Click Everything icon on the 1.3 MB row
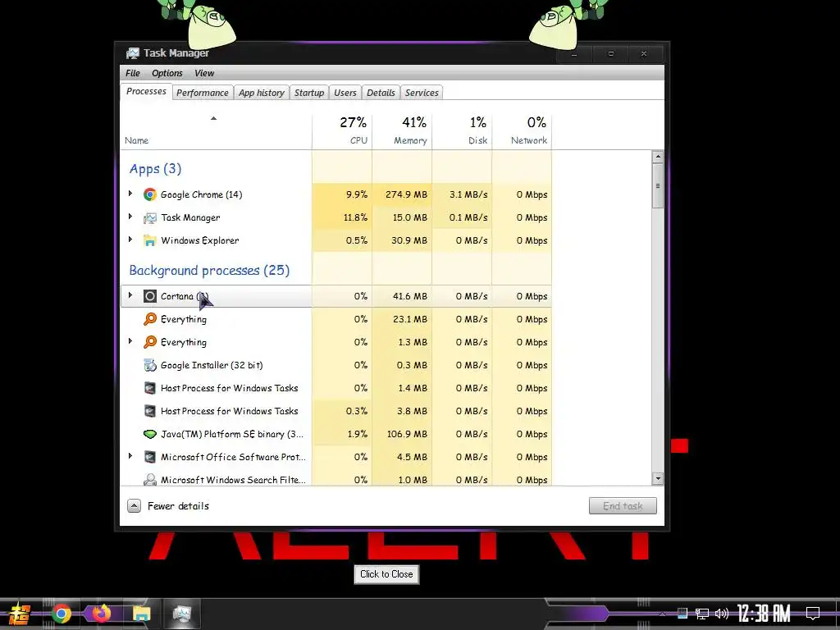 150,342
